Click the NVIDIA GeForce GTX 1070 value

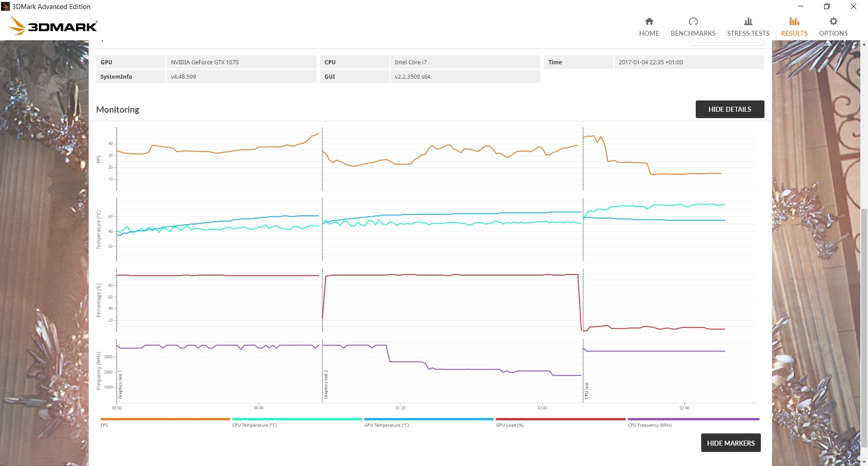(x=205, y=62)
